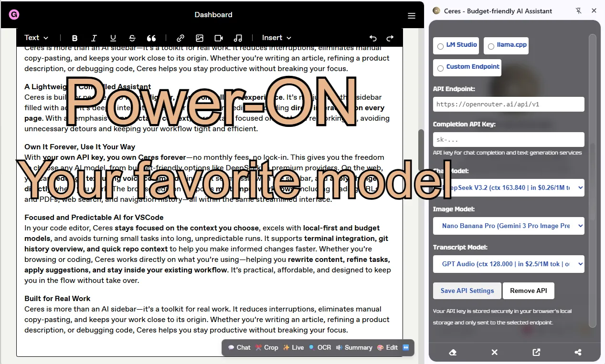Screen dimensions: 605x364
Task: Open the hamburger menu on the Dashboard
Action: click(411, 15)
